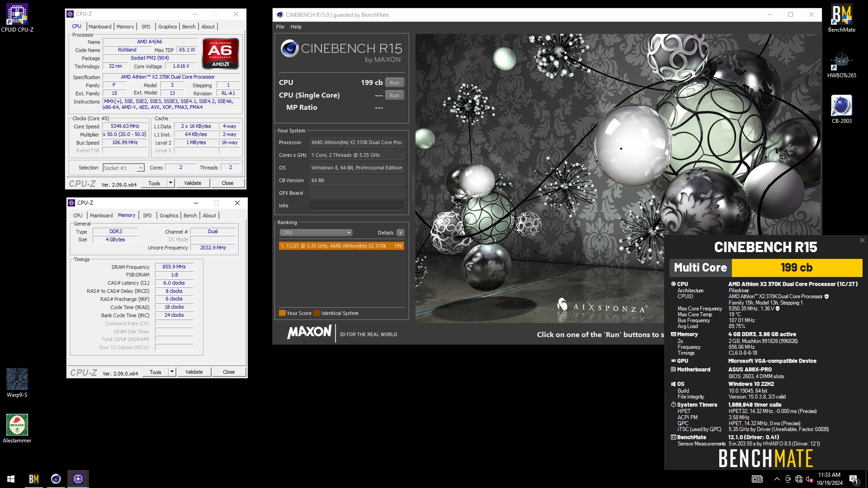Open the notification center icon
The image size is (868, 488).
click(854, 479)
